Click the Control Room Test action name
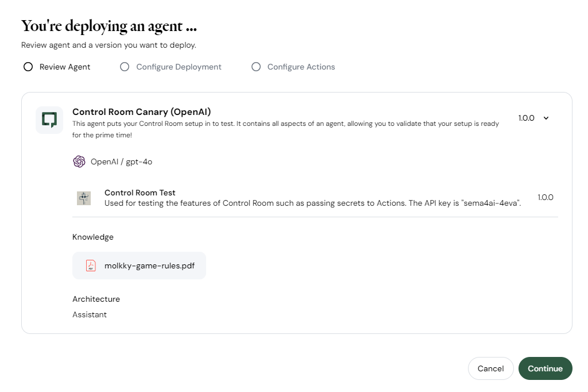 pyautogui.click(x=140, y=193)
